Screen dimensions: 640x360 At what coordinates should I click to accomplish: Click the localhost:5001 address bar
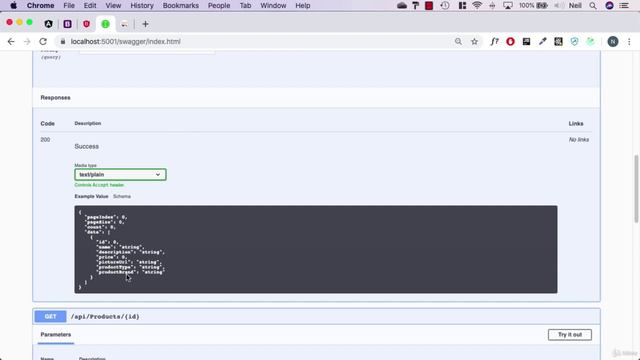(257, 42)
